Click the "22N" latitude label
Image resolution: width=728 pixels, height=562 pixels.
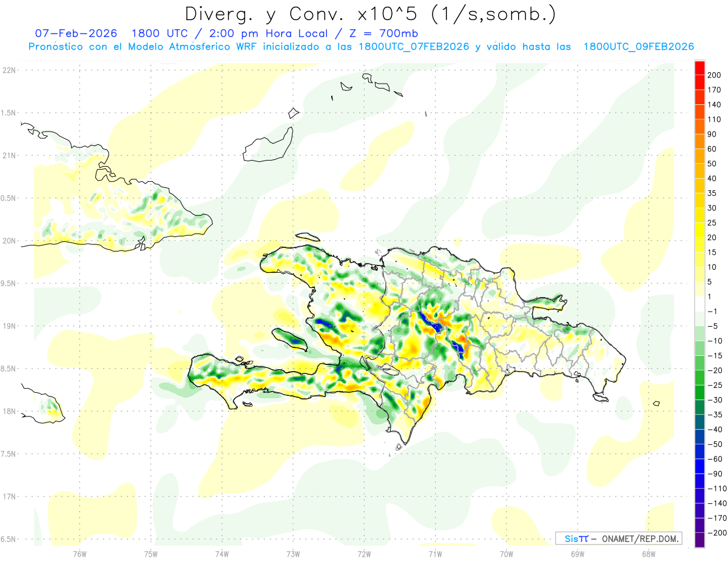(9, 70)
